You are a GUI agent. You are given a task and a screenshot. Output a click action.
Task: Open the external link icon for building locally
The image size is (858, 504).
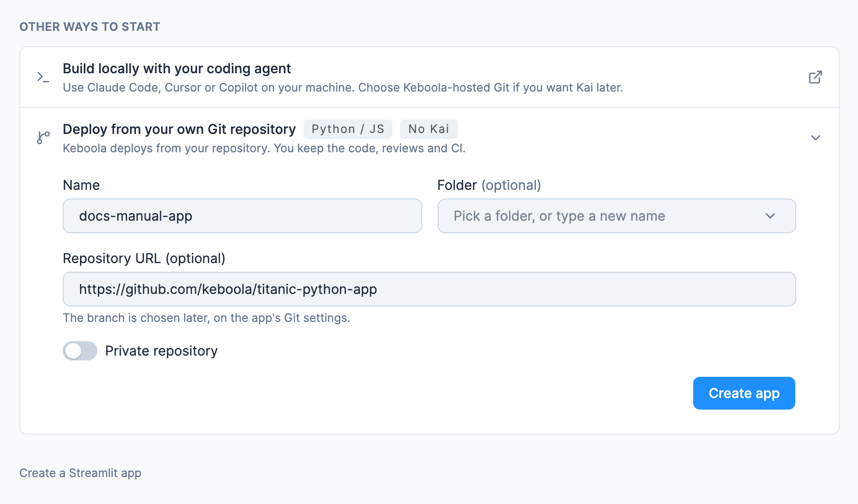[815, 77]
